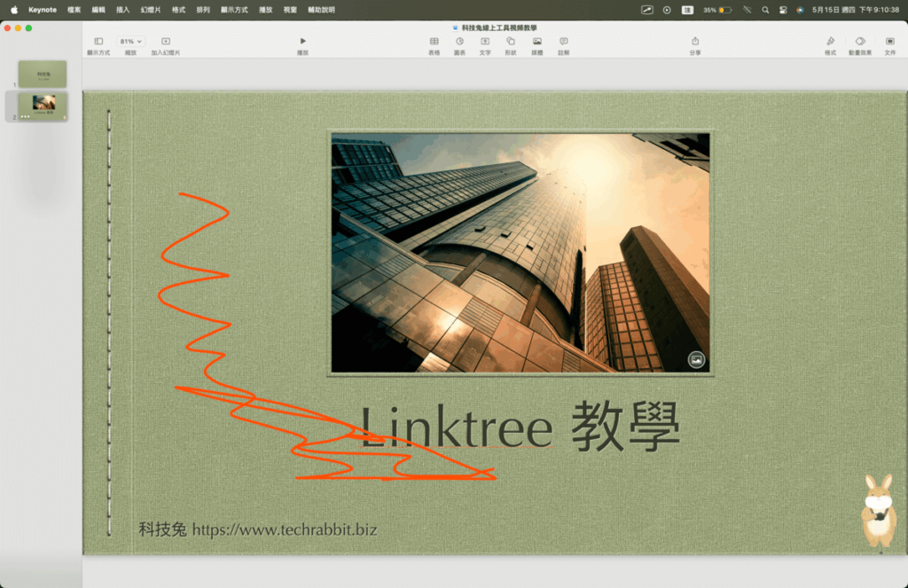Open the 輔助說明 help menu
Image resolution: width=908 pixels, height=588 pixels.
pyautogui.click(x=321, y=10)
